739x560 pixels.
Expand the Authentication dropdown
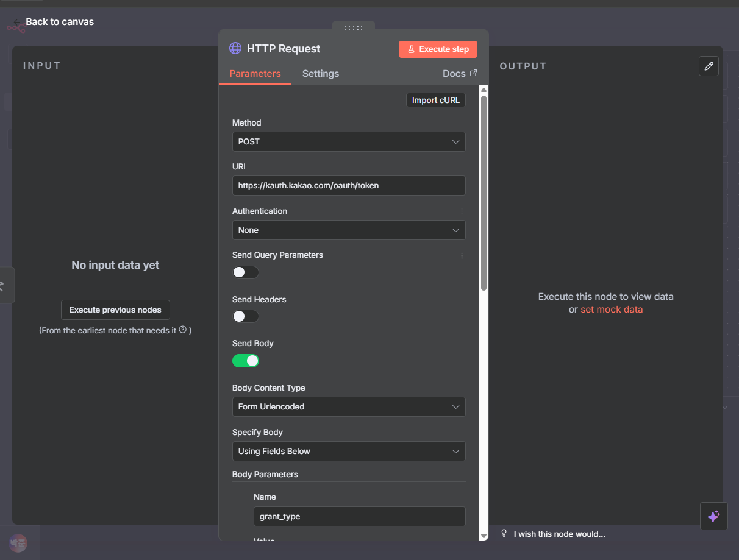coord(349,230)
